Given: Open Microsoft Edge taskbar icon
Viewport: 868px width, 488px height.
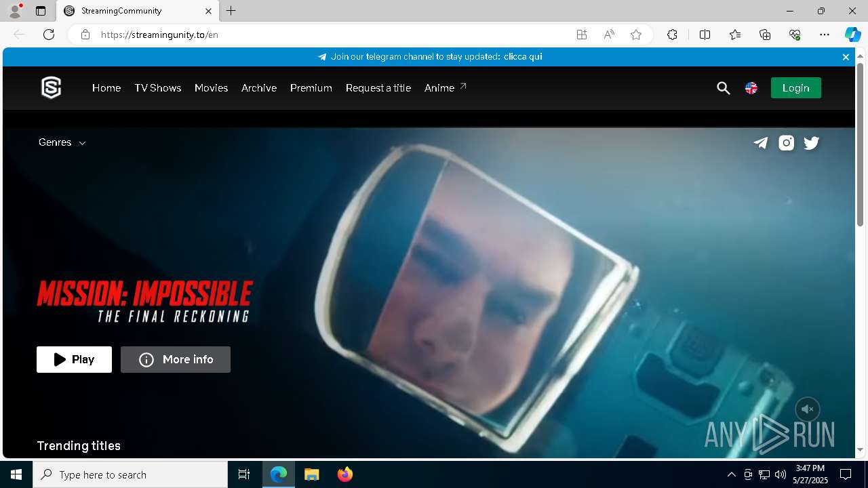Looking at the screenshot, I should (279, 474).
